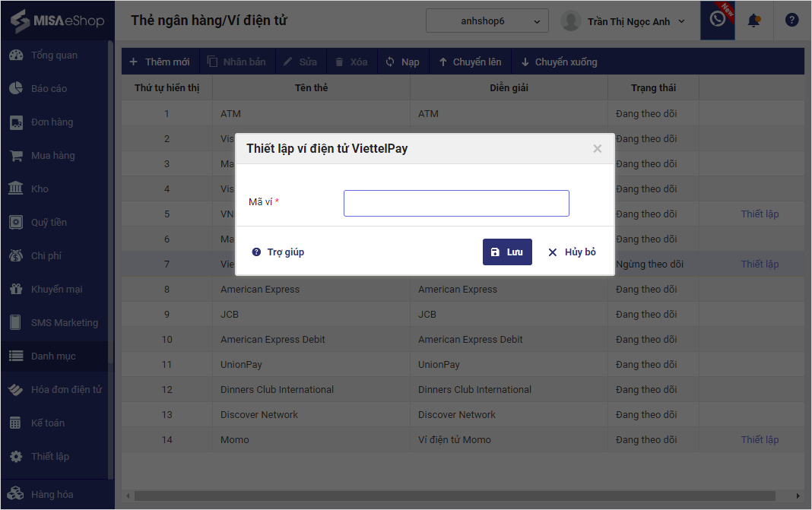Open the Trợ giúp help link
This screenshot has width=812, height=510.
278,252
